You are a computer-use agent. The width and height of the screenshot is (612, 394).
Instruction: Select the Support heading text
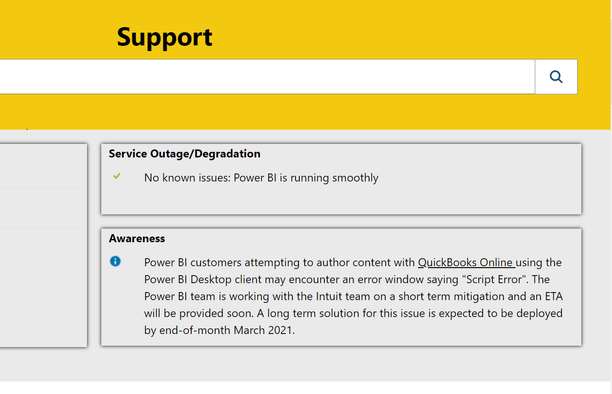[164, 38]
